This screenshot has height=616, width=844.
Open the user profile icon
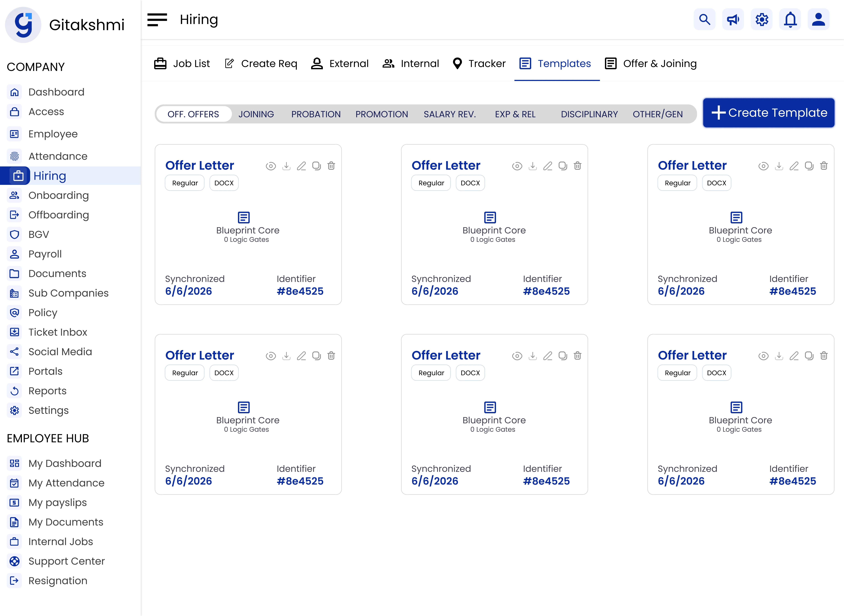pos(818,19)
